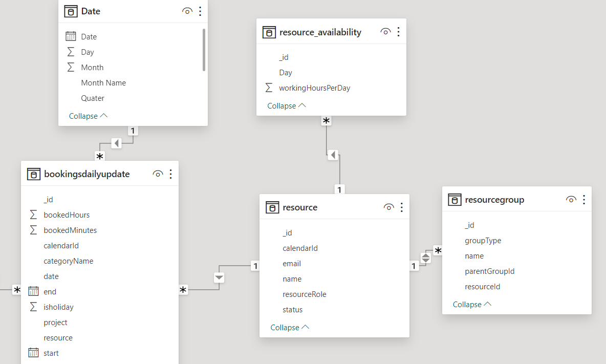Click sigma icon next to isholiday
This screenshot has width=606, height=364.
pos(34,307)
